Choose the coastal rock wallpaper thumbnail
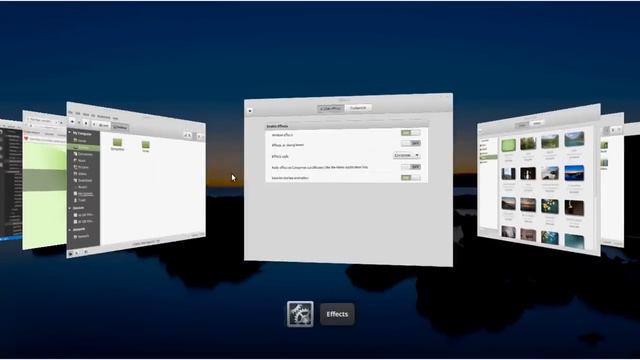Viewport: 640px width, 360px height. point(550,173)
